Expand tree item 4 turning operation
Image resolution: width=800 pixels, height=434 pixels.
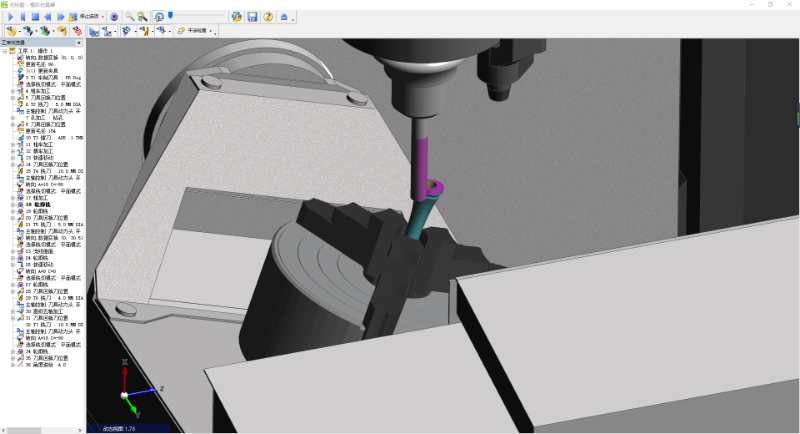pyautogui.click(x=13, y=91)
